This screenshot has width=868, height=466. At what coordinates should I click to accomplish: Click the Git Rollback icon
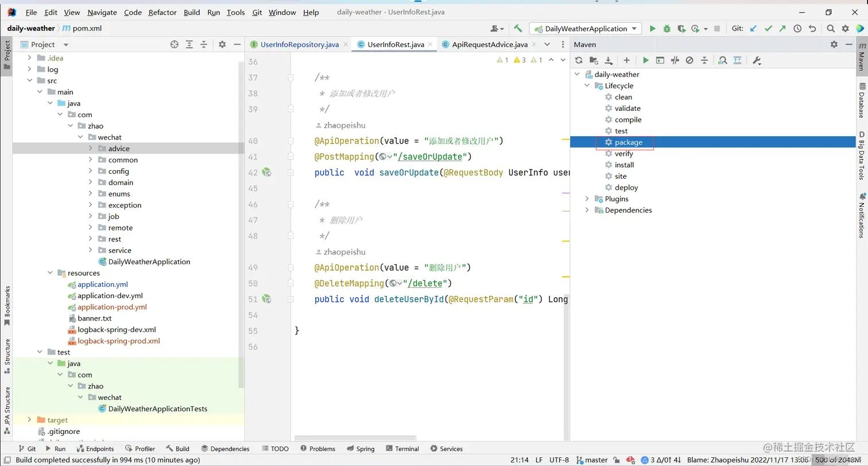coord(812,28)
